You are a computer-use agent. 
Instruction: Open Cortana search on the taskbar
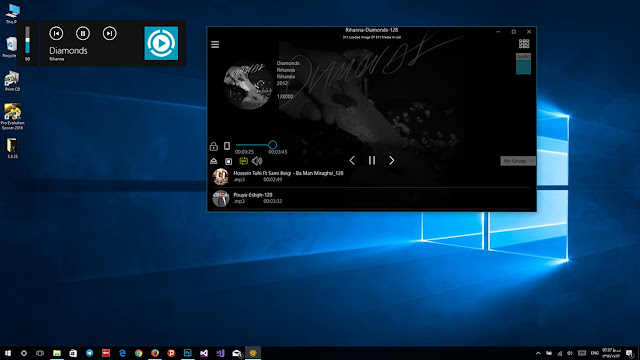pos(24,353)
